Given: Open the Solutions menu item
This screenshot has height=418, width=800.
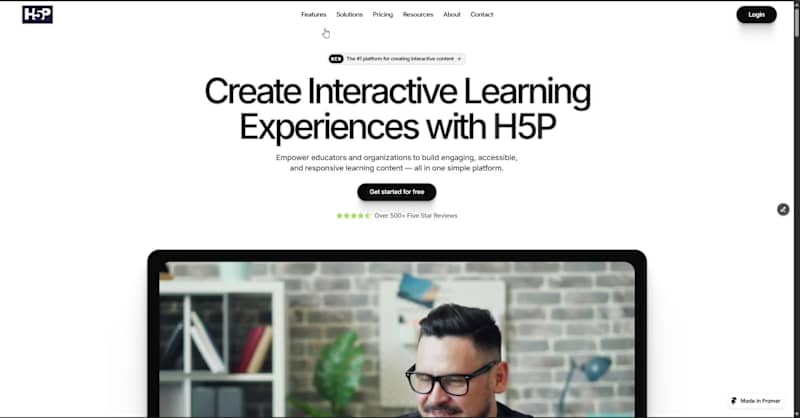Looking at the screenshot, I should pos(349,14).
